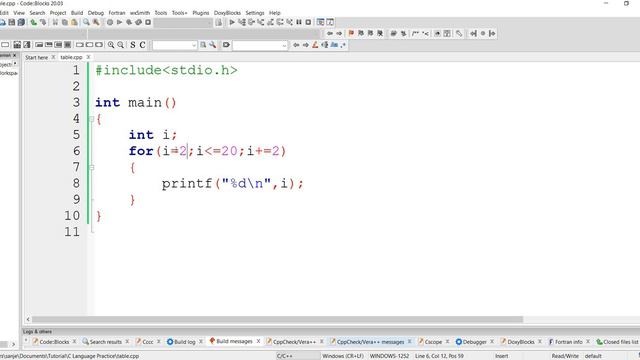Image resolution: width=640 pixels, height=360 pixels.
Task: Open the Closed files list tab
Action: [619, 342]
